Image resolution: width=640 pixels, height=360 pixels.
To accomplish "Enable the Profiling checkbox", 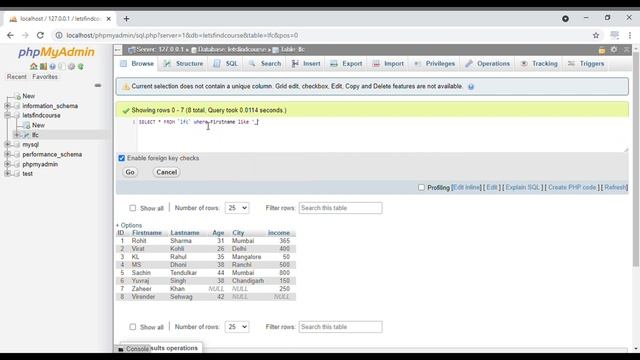I will [421, 187].
